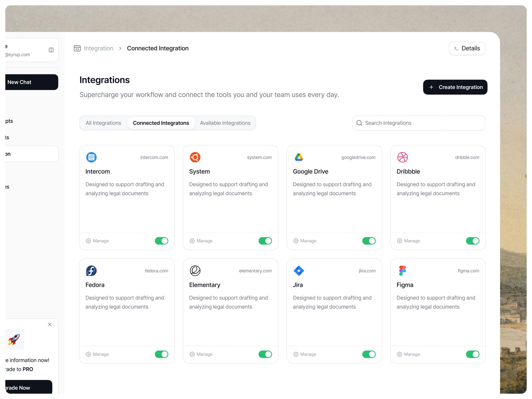
Task: Click the Figma logo icon
Action: [x=402, y=271]
